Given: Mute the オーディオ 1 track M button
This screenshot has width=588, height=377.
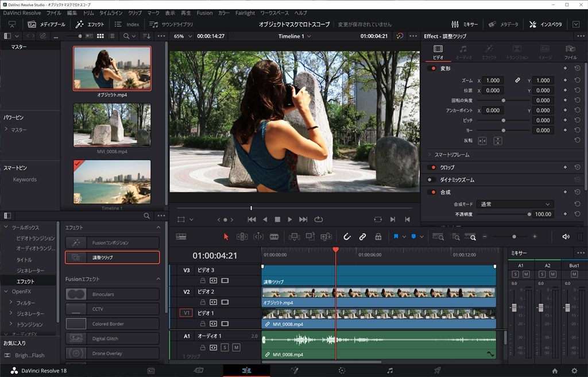Looking at the screenshot, I should click(236, 347).
